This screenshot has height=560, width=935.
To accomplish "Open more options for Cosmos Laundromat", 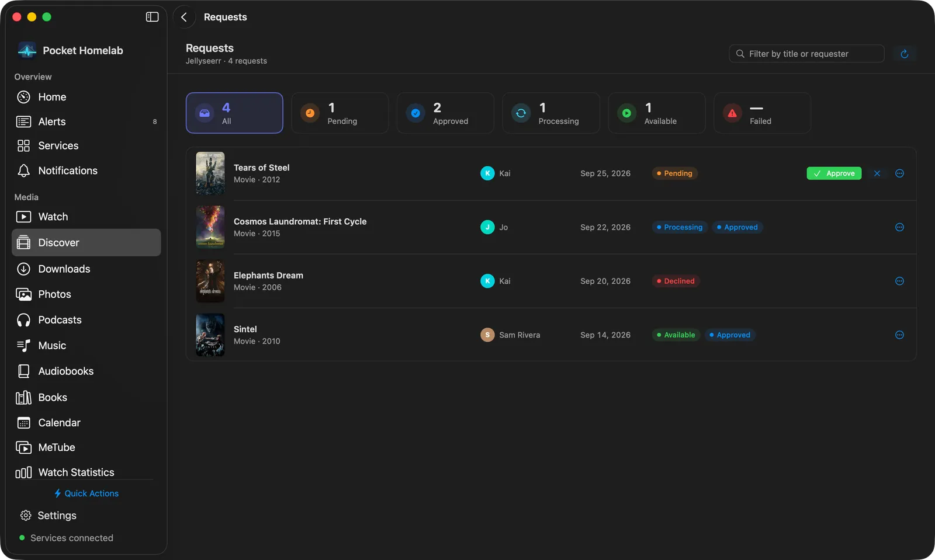I will [x=899, y=227].
